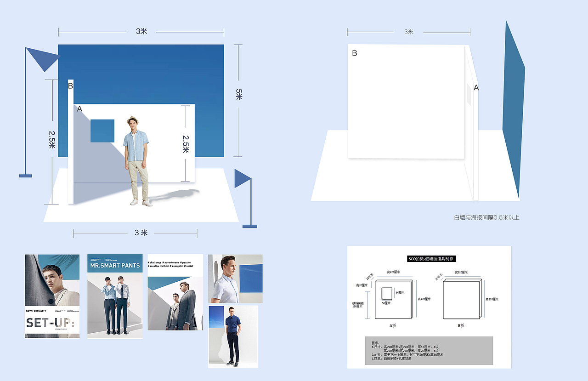Open the poster with two men in blue shirts
This screenshot has width=588, height=381.
tap(115, 296)
